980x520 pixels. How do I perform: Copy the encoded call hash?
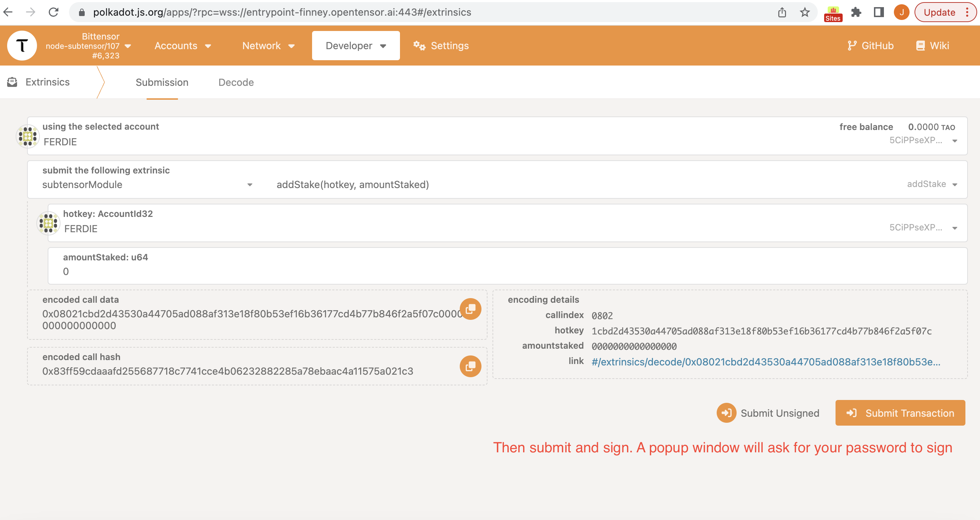[470, 366]
